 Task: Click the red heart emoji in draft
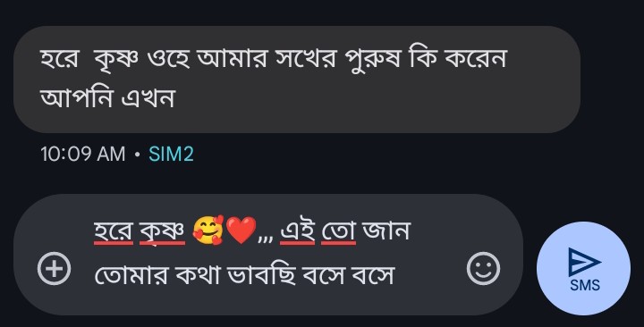pos(241,231)
